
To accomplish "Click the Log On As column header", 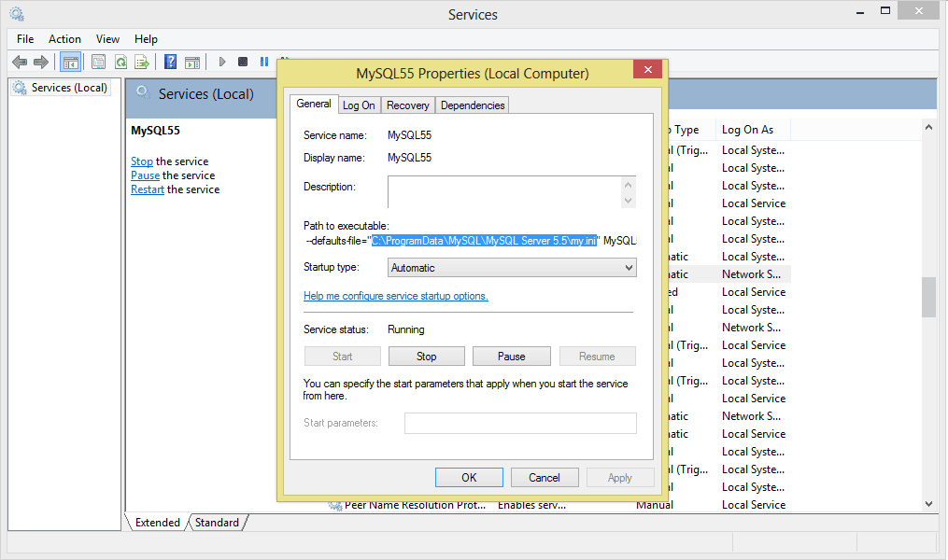I will (753, 130).
